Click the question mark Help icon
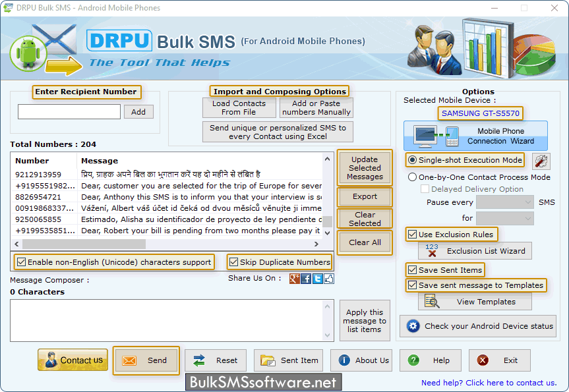This screenshot has height=392, width=569. [x=413, y=360]
